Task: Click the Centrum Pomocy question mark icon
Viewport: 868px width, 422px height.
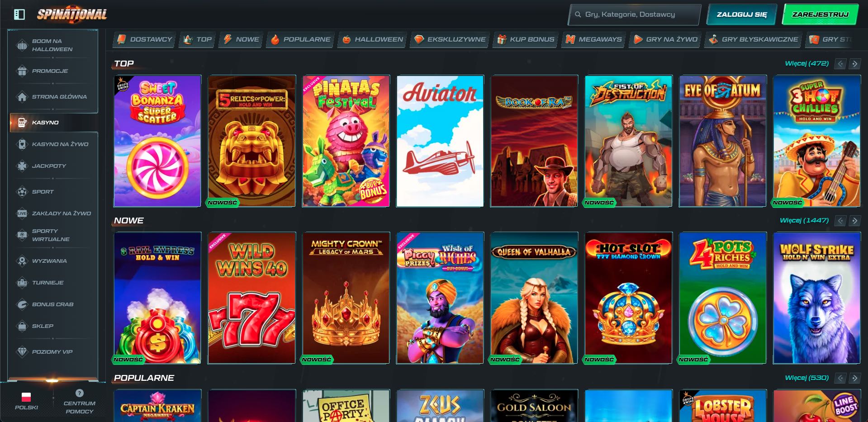Action: tap(80, 393)
